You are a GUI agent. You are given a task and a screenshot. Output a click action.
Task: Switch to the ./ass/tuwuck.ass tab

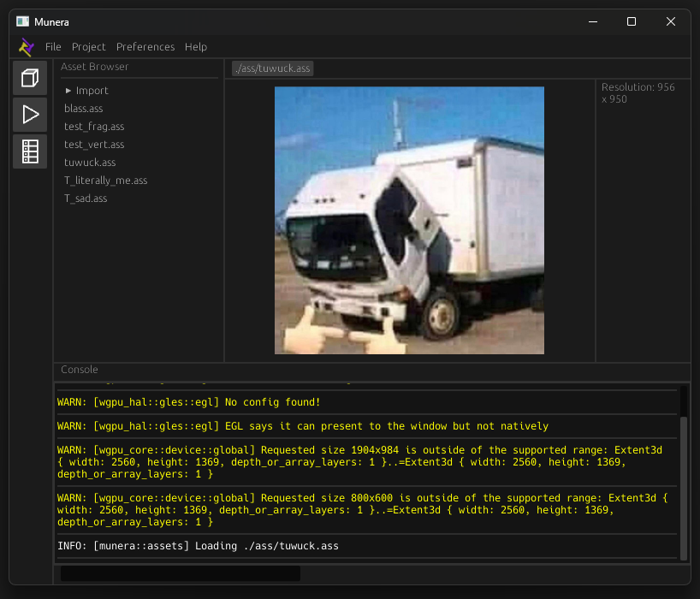point(272,68)
